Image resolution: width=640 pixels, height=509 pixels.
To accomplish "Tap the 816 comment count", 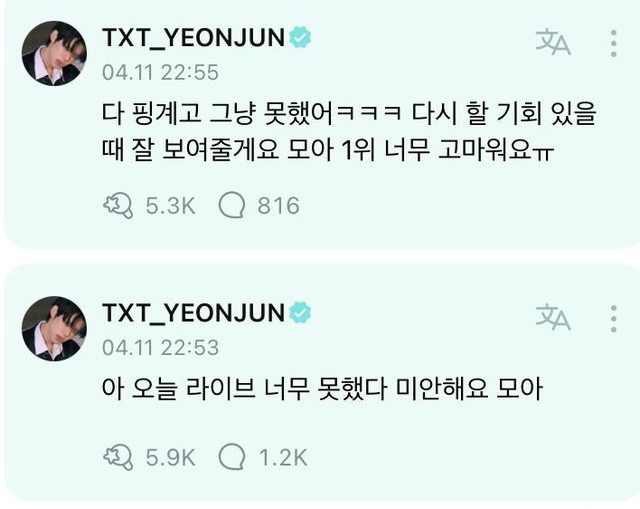I will (279, 205).
